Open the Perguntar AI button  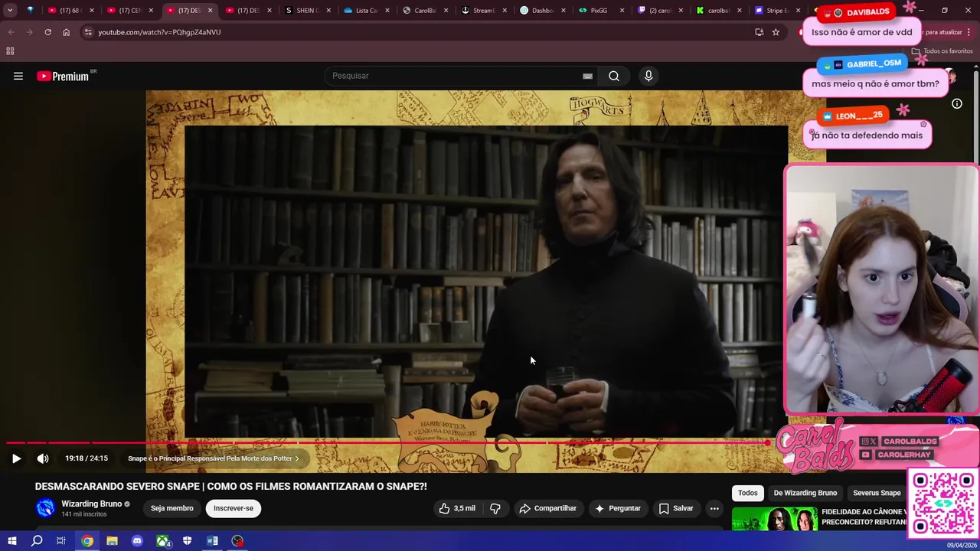tap(617, 508)
